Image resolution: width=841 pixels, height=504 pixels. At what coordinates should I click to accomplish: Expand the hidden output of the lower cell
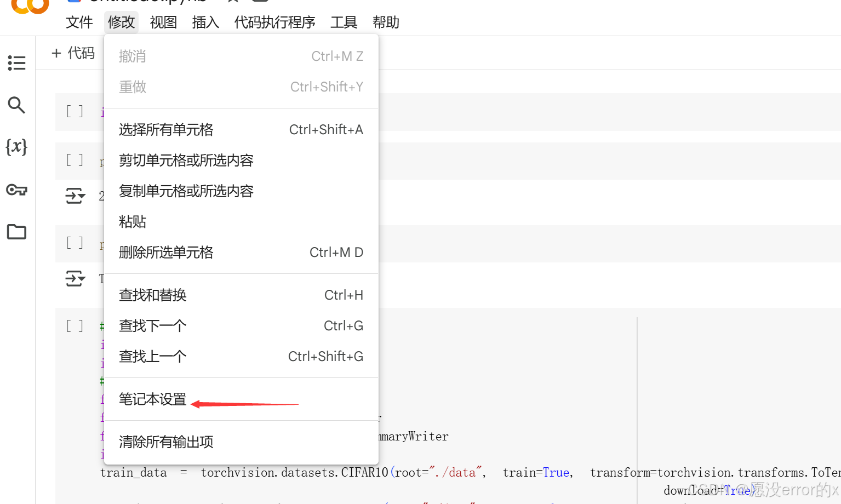coord(75,278)
